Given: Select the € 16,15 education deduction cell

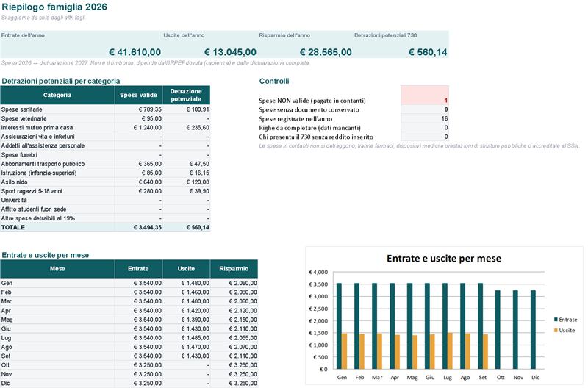Looking at the screenshot, I should 186,173.
